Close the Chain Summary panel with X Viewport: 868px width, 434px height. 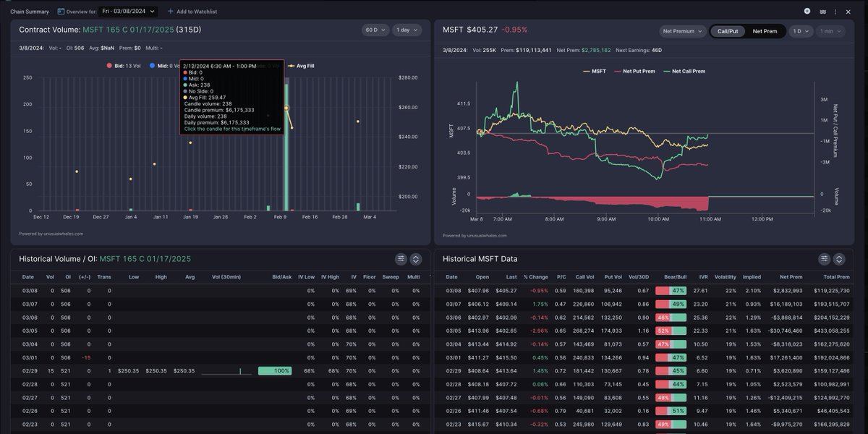click(x=848, y=12)
